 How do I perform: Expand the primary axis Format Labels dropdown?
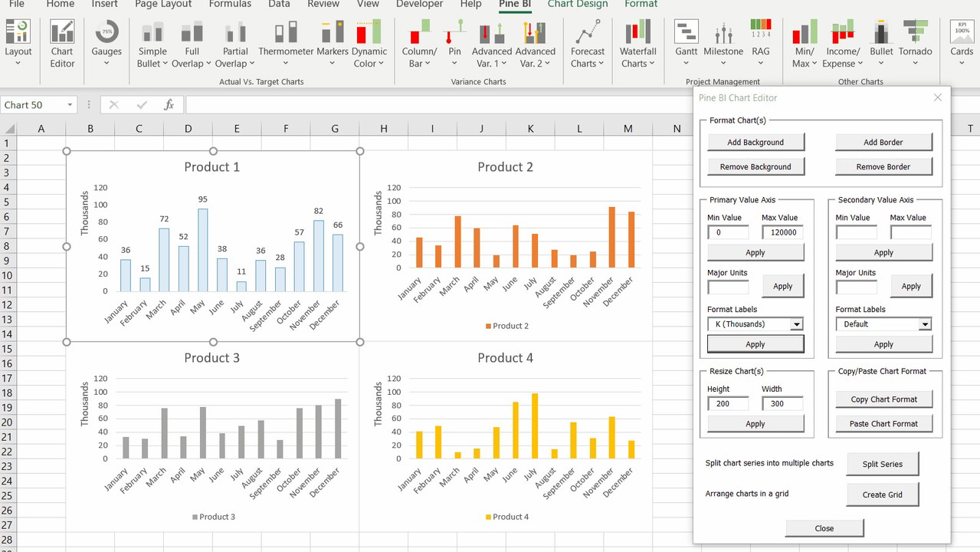797,324
